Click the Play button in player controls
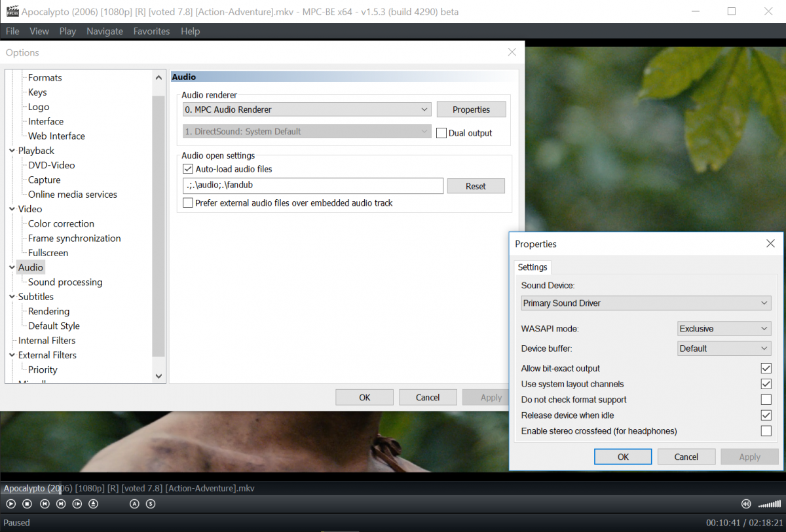The image size is (786, 532). (x=10, y=504)
